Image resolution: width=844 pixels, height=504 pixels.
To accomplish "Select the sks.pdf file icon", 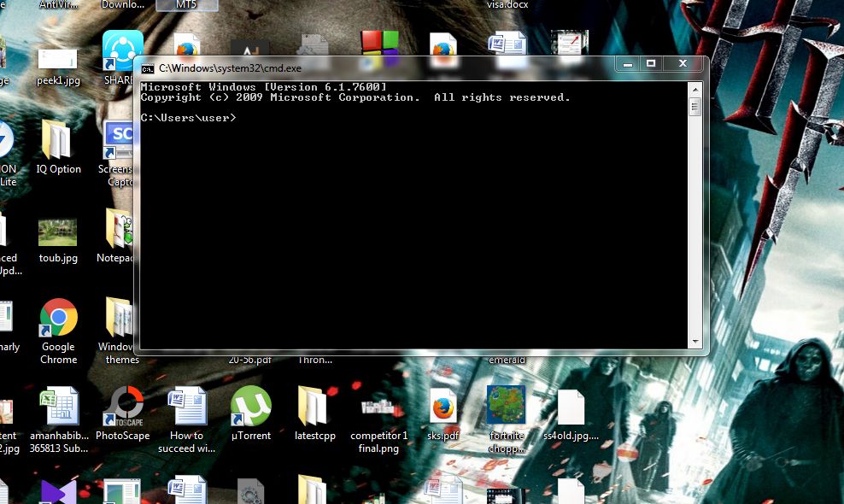I will (x=443, y=414).
